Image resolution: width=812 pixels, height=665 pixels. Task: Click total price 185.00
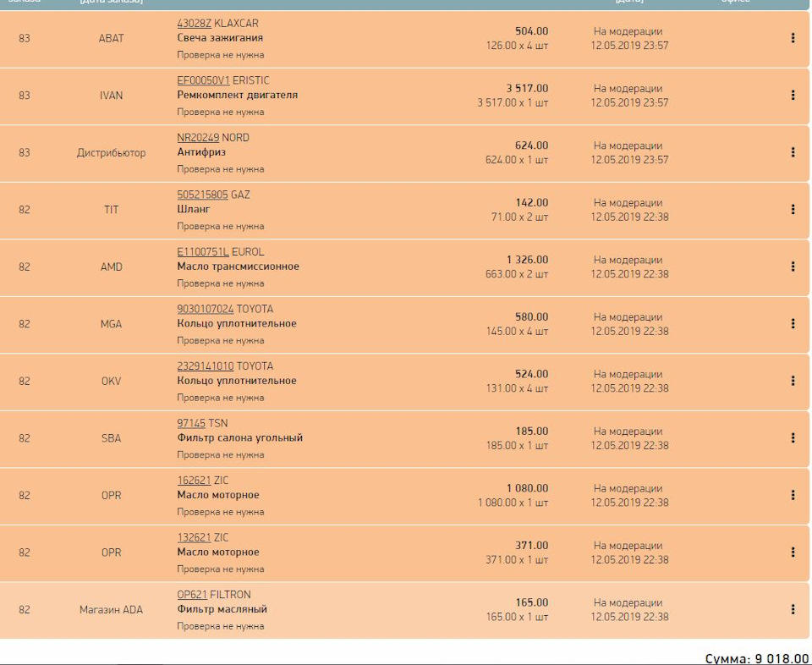[x=531, y=431]
